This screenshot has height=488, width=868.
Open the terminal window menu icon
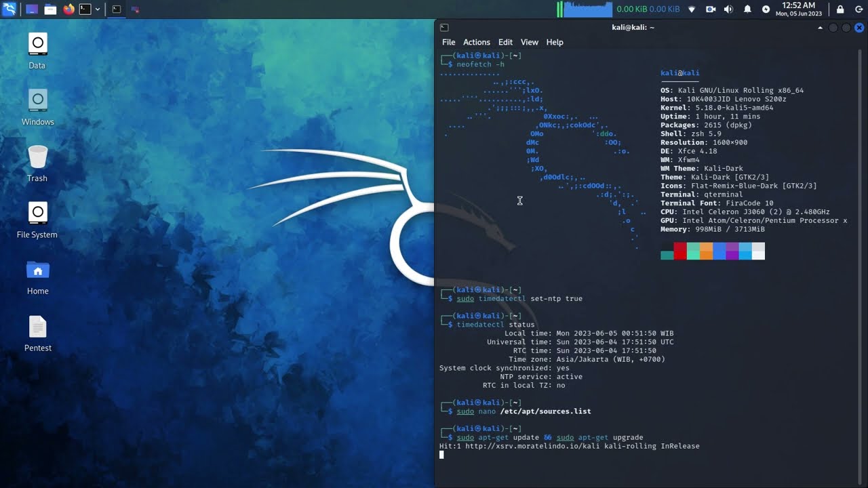444,27
